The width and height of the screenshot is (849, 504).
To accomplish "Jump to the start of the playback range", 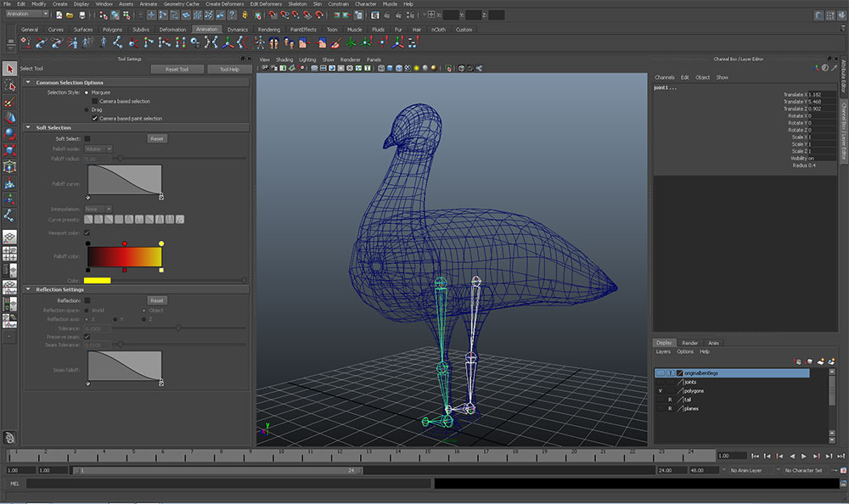I will pyautogui.click(x=755, y=456).
